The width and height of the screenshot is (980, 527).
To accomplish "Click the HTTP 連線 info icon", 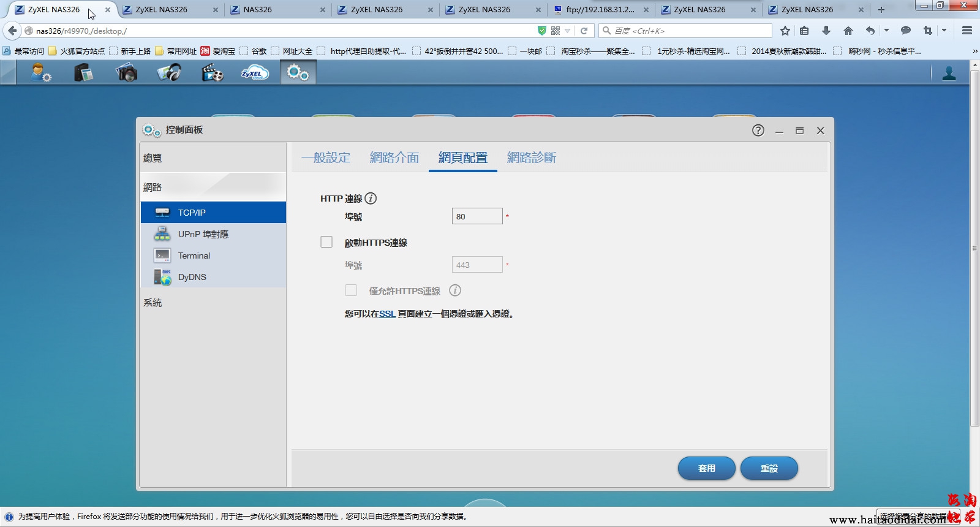I will (x=371, y=199).
